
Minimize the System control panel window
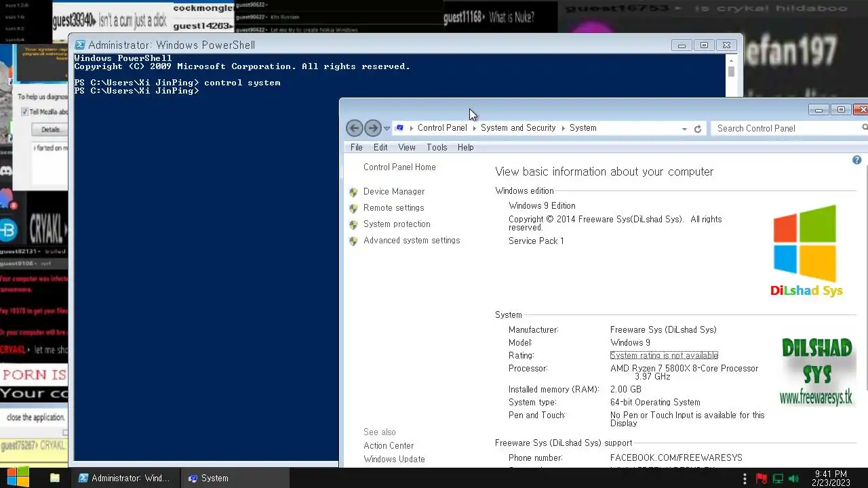click(x=818, y=110)
